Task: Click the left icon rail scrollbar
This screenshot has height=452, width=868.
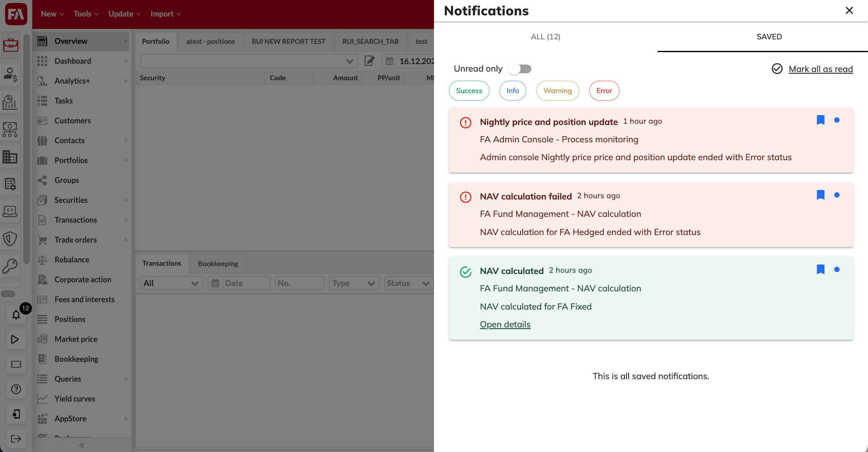Action: point(27,149)
